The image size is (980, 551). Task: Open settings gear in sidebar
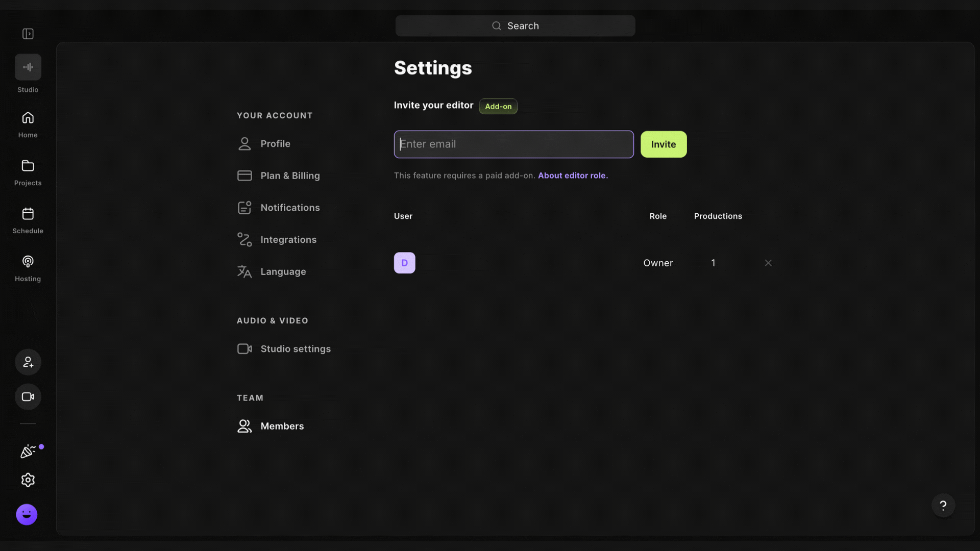[28, 480]
